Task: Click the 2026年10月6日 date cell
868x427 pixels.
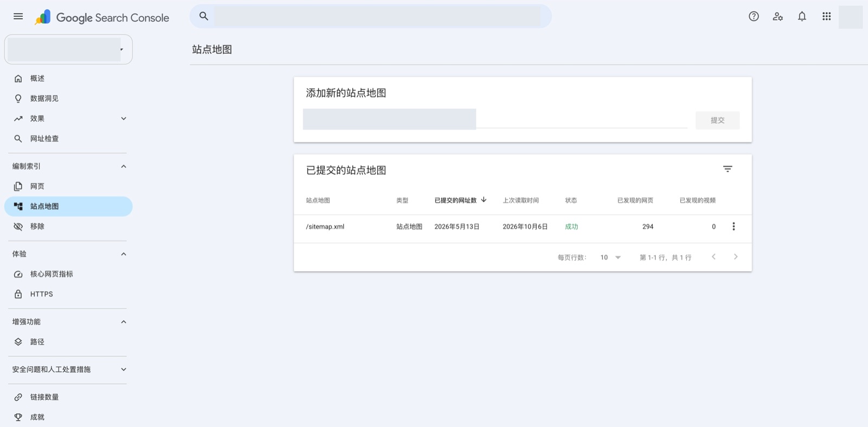Action: (x=525, y=227)
